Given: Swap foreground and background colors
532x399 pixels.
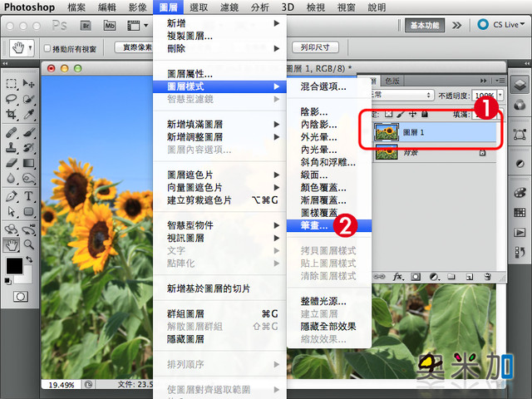Looking at the screenshot, I should tap(29, 259).
